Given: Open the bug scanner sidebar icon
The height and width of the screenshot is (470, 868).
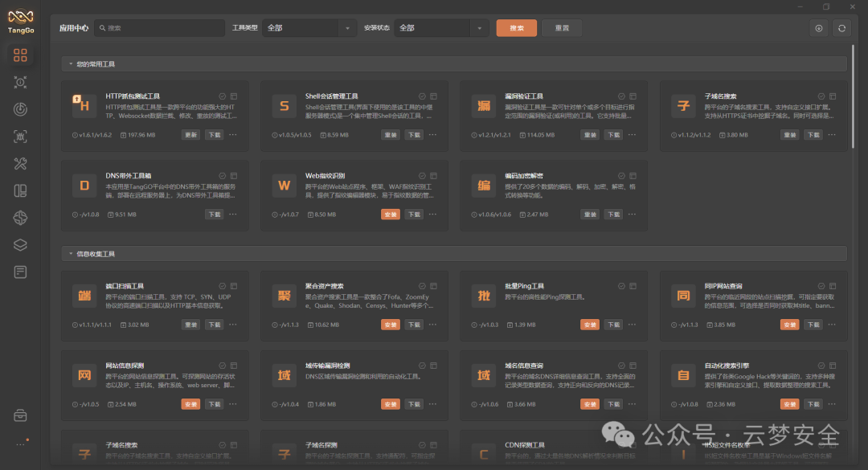Looking at the screenshot, I should pos(20,137).
